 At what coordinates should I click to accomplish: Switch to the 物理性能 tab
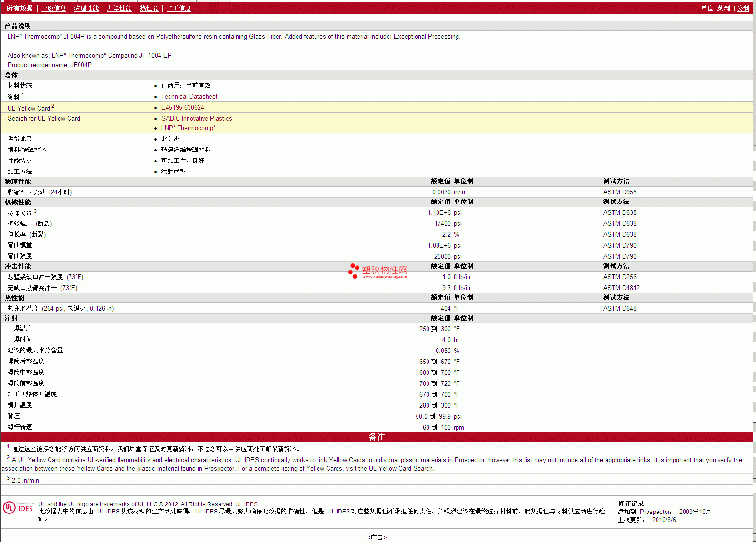coord(86,9)
